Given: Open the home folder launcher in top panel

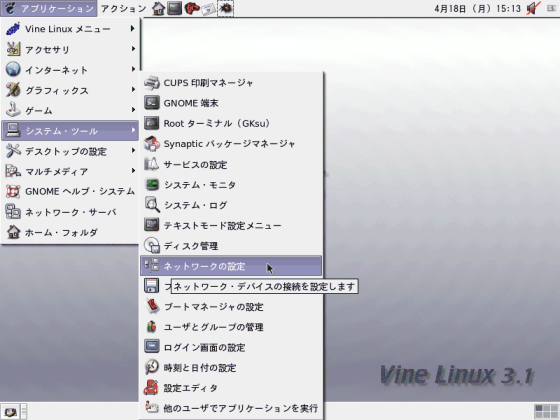Looking at the screenshot, I should tap(158, 9).
